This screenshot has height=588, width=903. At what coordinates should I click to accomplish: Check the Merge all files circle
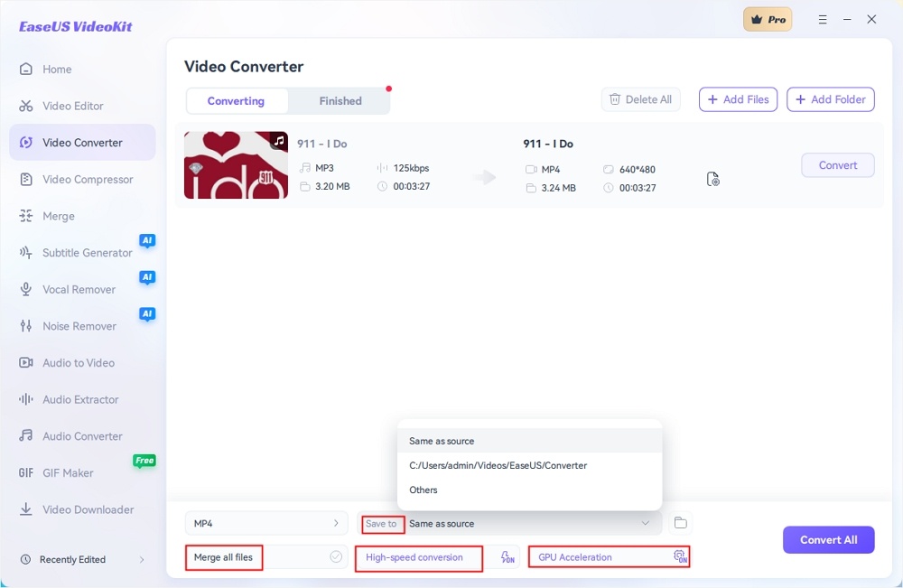336,556
